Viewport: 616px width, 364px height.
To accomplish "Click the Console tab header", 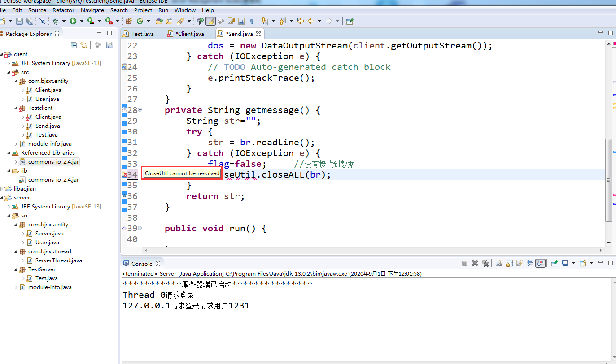I will pyautogui.click(x=142, y=264).
